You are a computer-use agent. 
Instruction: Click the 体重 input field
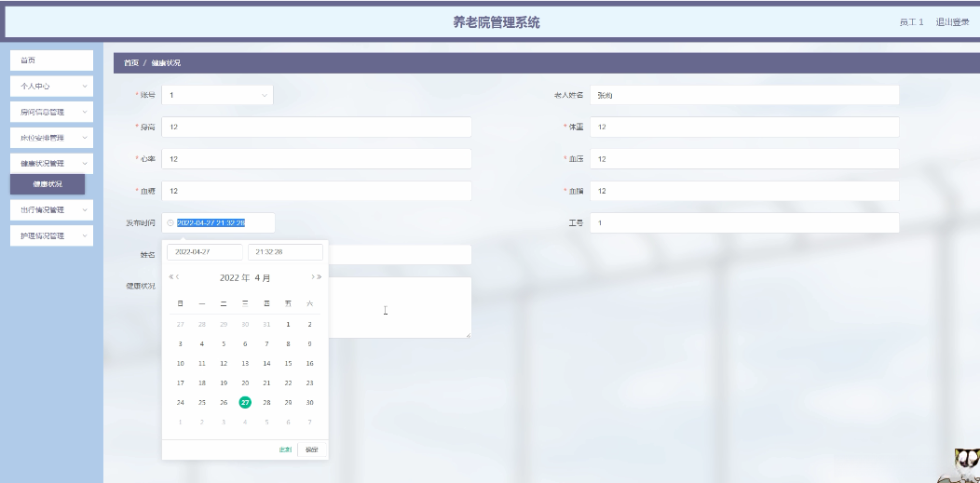744,127
